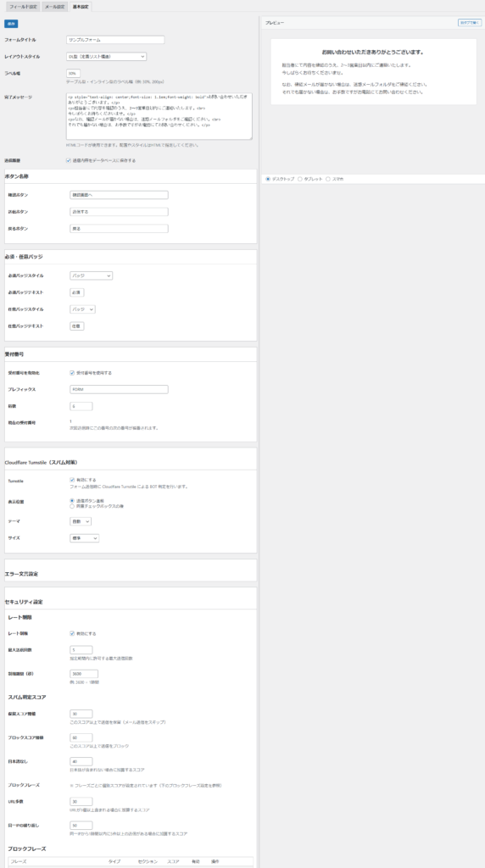Viewport: 485px width, 868px height.
Task: Click the タイプ column header
Action: pos(114,862)
